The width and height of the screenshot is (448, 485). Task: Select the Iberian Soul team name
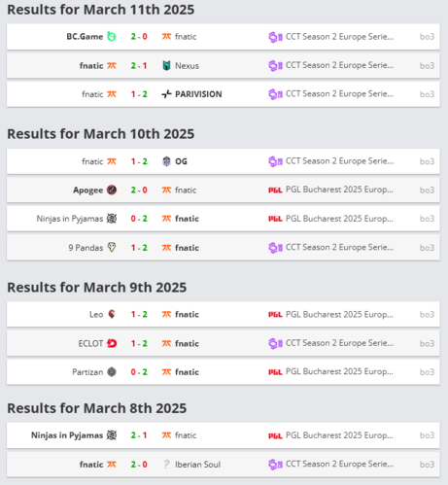[198, 465]
